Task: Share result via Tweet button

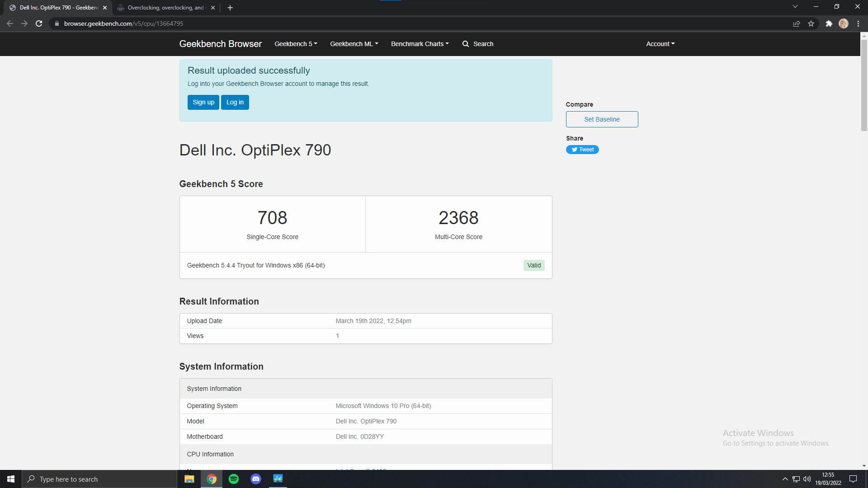Action: (x=582, y=150)
